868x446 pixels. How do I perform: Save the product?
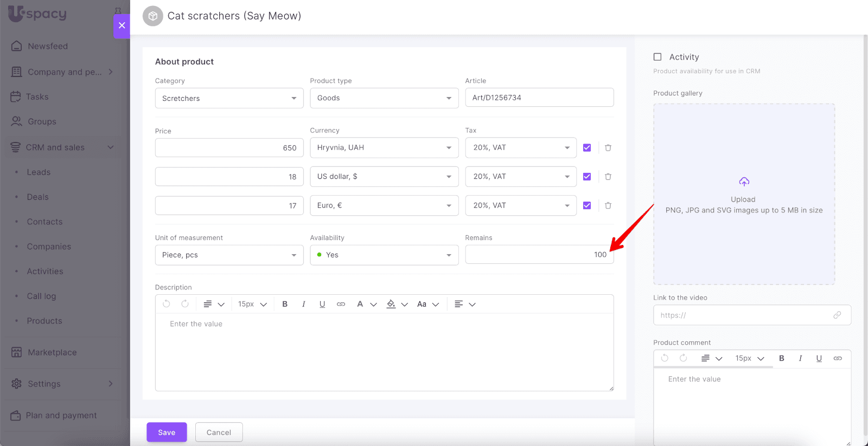coord(167,432)
